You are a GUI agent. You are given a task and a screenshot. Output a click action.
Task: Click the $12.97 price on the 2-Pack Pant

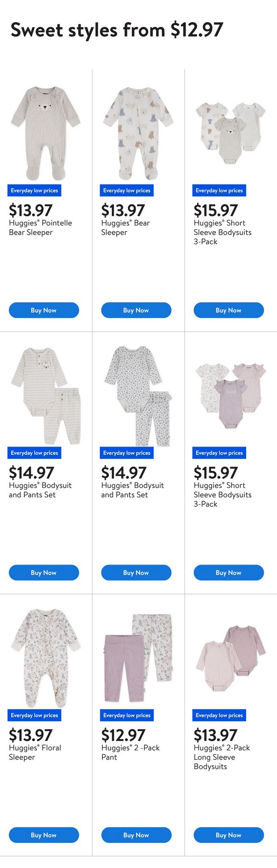point(123,735)
